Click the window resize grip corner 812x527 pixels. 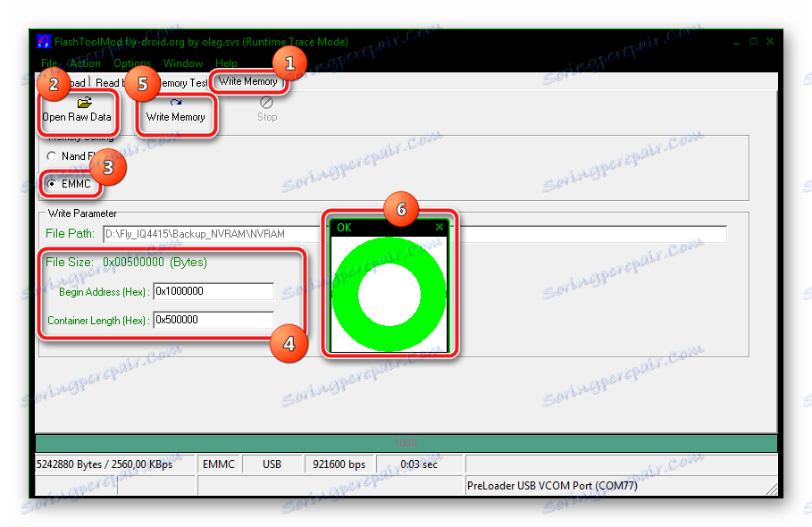point(772,489)
